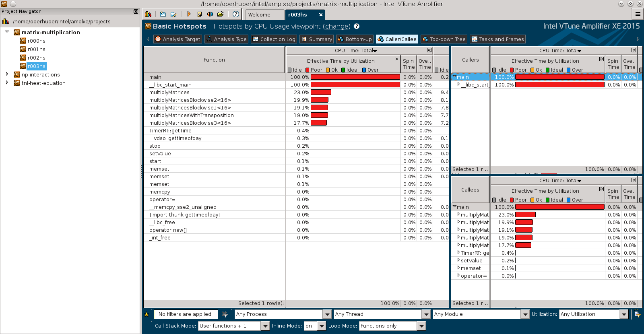
Task: Collapse Effective Time by Utilization in Callers pane
Action: (x=601, y=59)
